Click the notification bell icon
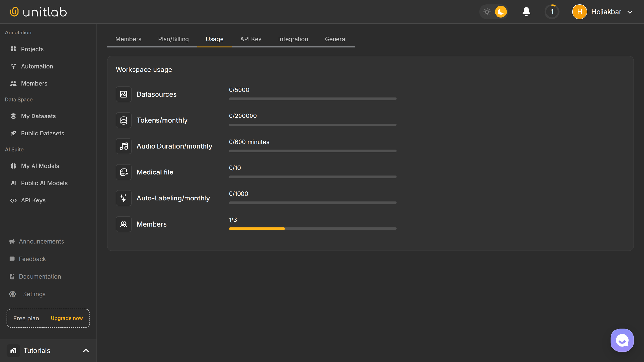 (526, 11)
